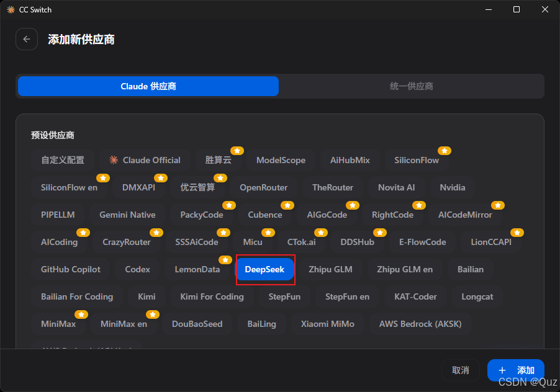The width and height of the screenshot is (560, 392).
Task: Switch to the 统一供应商 tab
Action: click(x=412, y=86)
